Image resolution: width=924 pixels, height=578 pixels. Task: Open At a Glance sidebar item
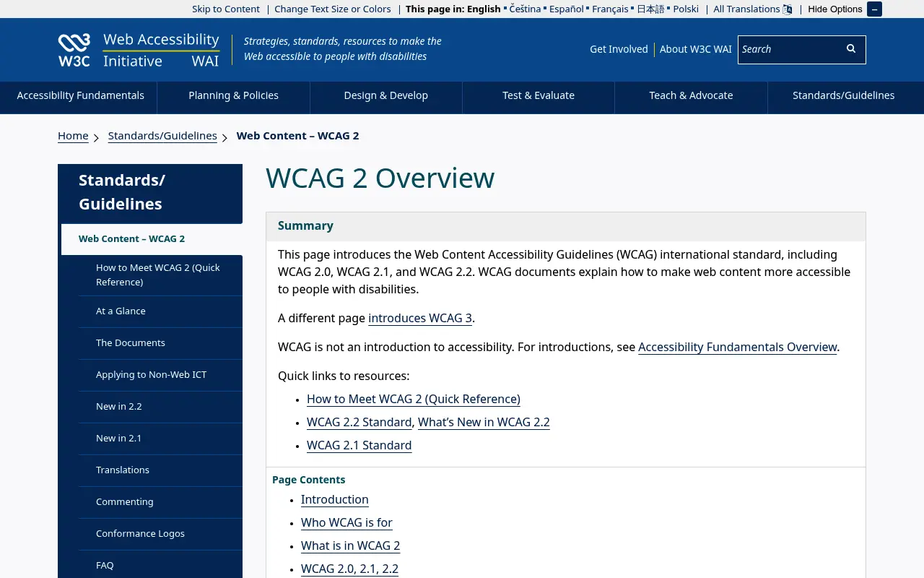pyautogui.click(x=160, y=311)
